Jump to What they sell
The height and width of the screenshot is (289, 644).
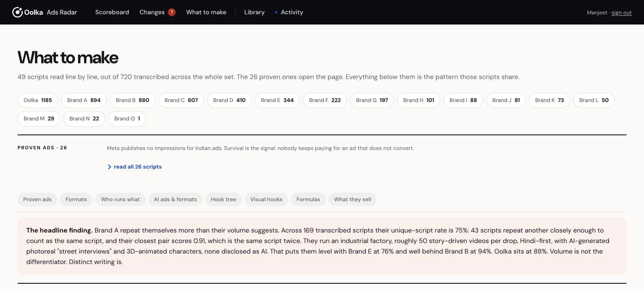click(353, 199)
